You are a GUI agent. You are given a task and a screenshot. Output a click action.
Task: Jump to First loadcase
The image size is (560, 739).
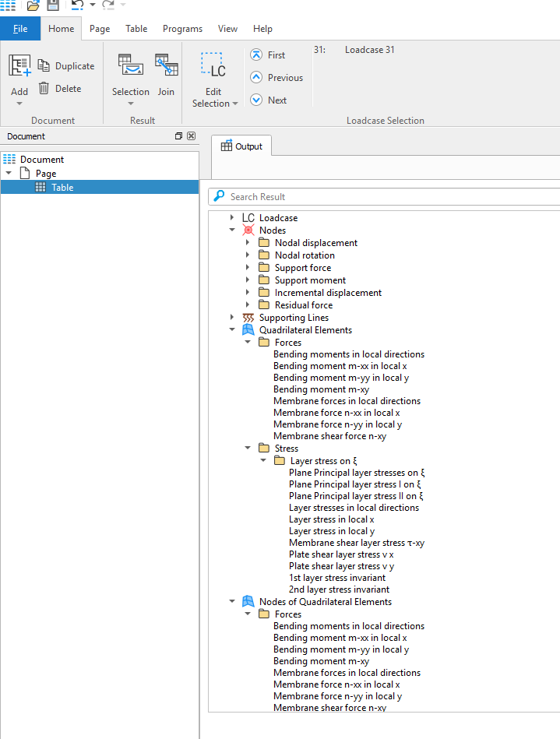(x=256, y=55)
